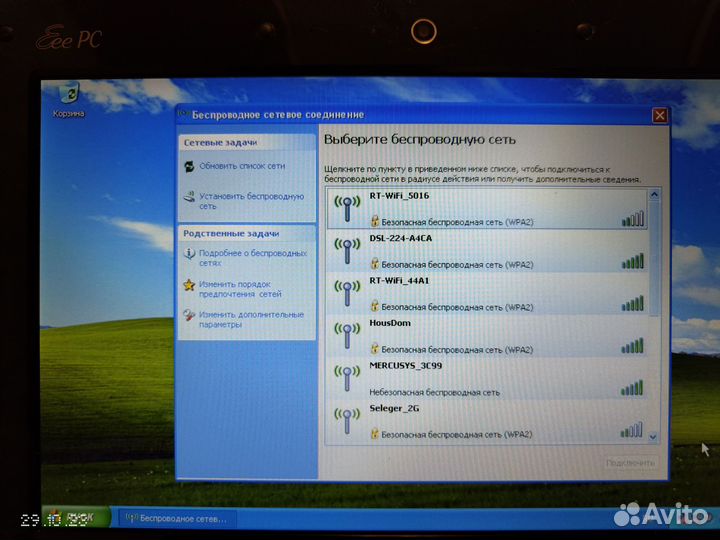This screenshot has width=720, height=540.
Task: Collapse the Родственные задачи panel header
Action: pyautogui.click(x=247, y=234)
